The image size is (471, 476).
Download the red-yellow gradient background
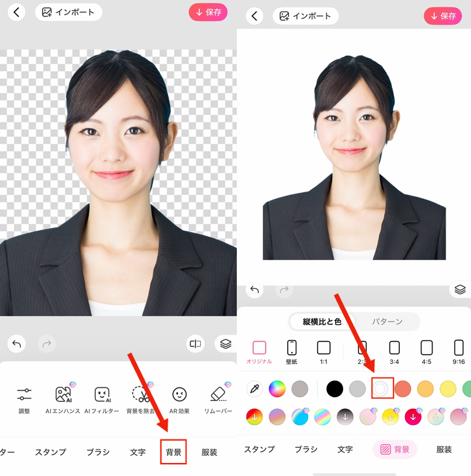click(x=254, y=417)
